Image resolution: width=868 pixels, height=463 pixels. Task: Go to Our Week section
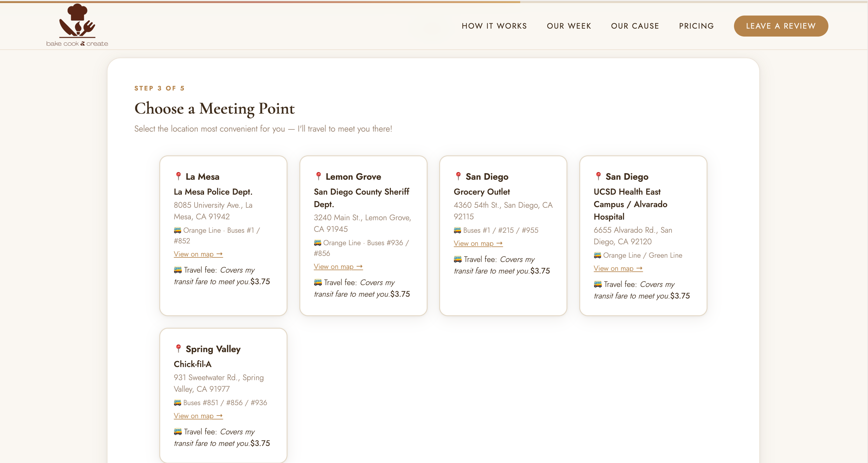(x=569, y=26)
